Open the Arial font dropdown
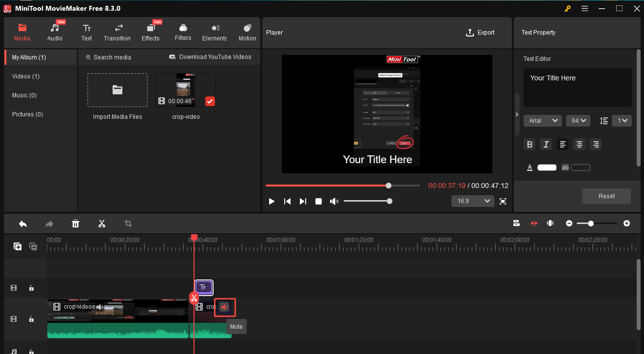Viewport: 644px width, 354px height. coord(543,121)
